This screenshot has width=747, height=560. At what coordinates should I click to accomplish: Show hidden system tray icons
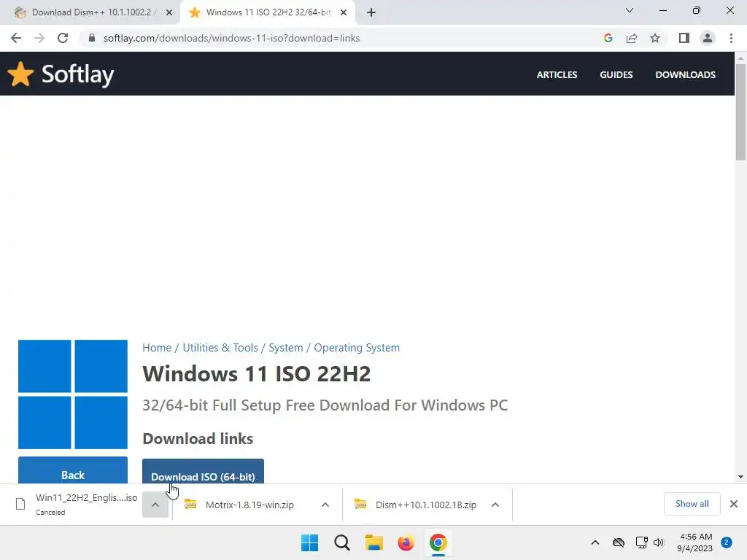click(x=595, y=542)
